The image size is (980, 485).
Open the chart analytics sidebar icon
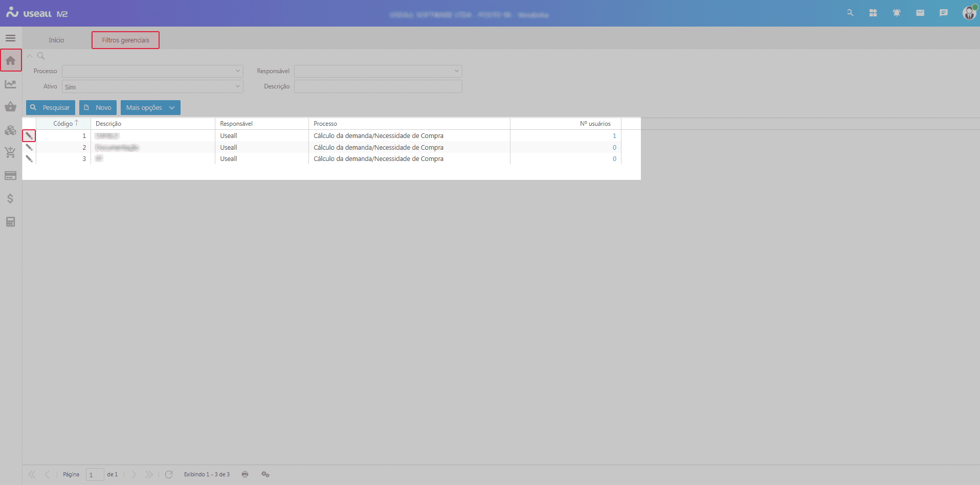(10, 84)
